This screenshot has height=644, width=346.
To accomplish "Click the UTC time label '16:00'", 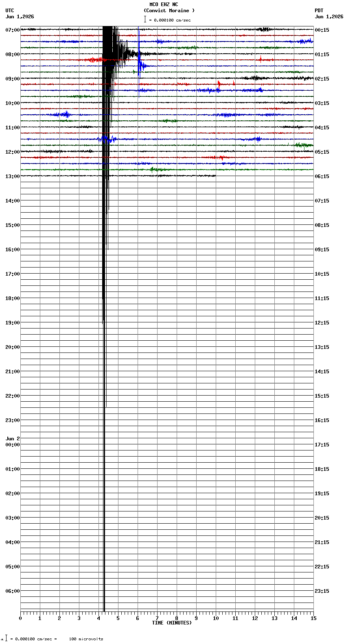I will click(13, 250).
